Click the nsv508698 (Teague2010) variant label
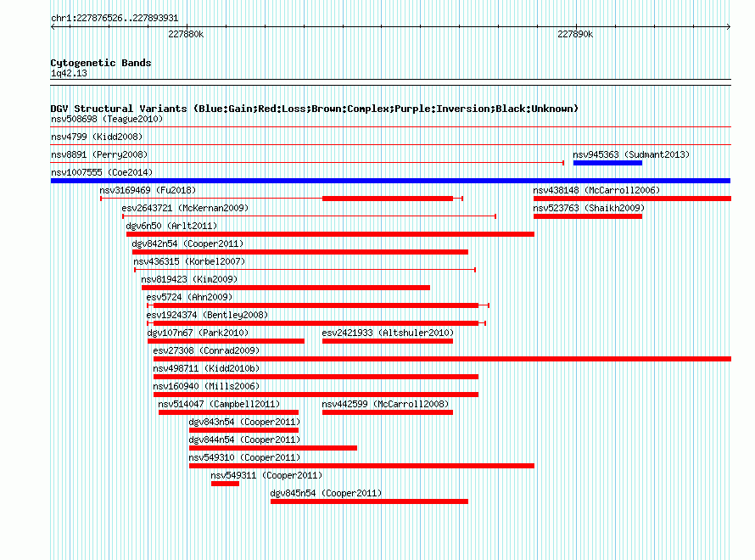Image resolution: width=755 pixels, height=560 pixels. (107, 119)
